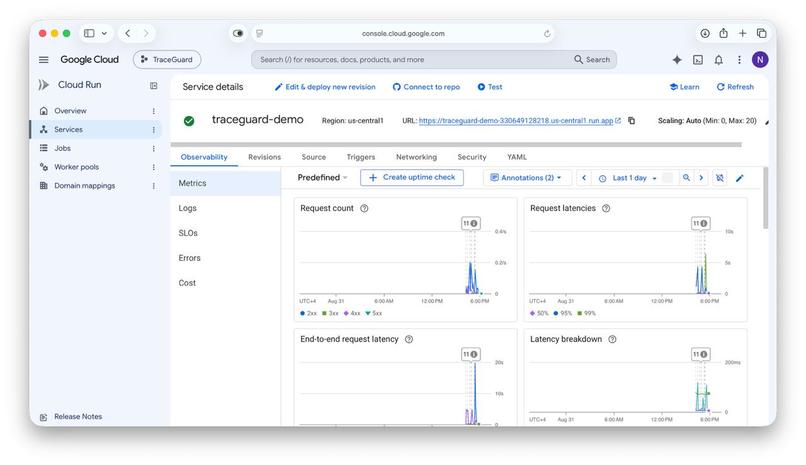The image size is (806, 465).
Task: Open the more options dots beside Domain mappings
Action: (x=153, y=186)
